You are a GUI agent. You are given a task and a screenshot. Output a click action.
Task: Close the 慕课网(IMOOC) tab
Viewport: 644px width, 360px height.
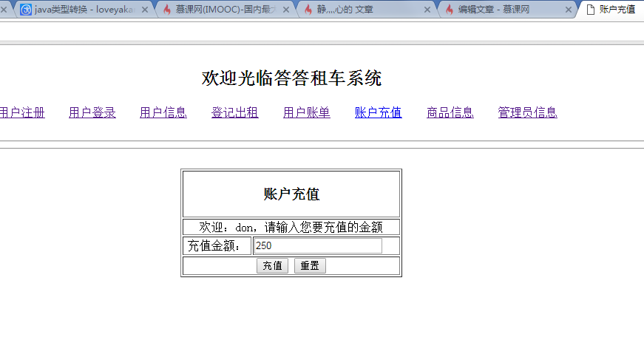point(286,10)
